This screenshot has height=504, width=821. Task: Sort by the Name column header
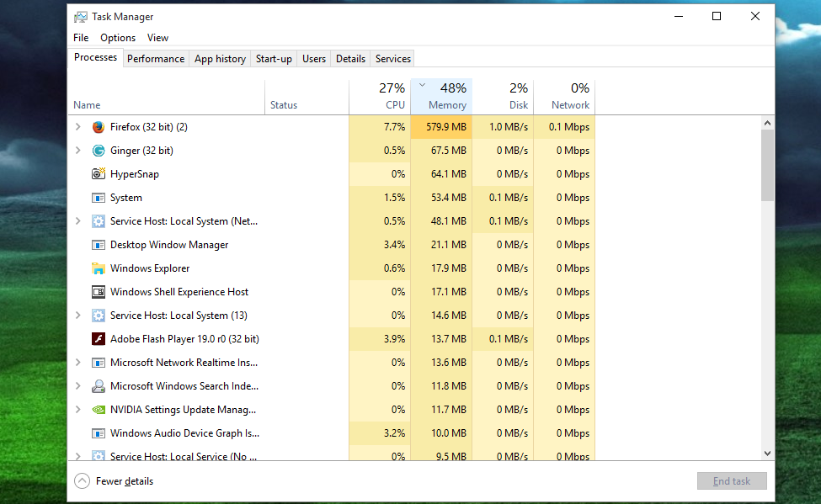[167, 97]
